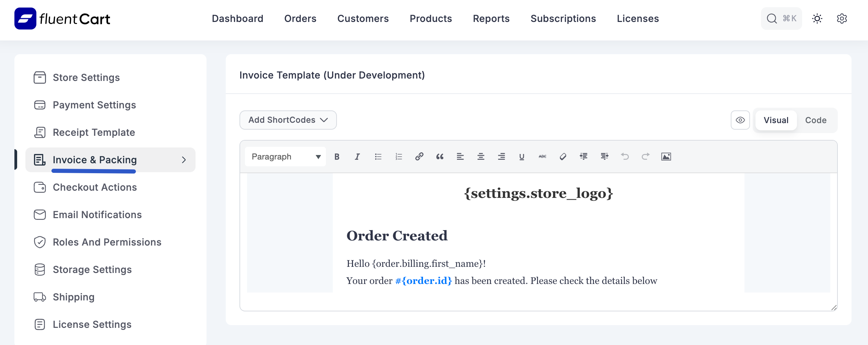Toggle bold formatting in the editor

337,157
